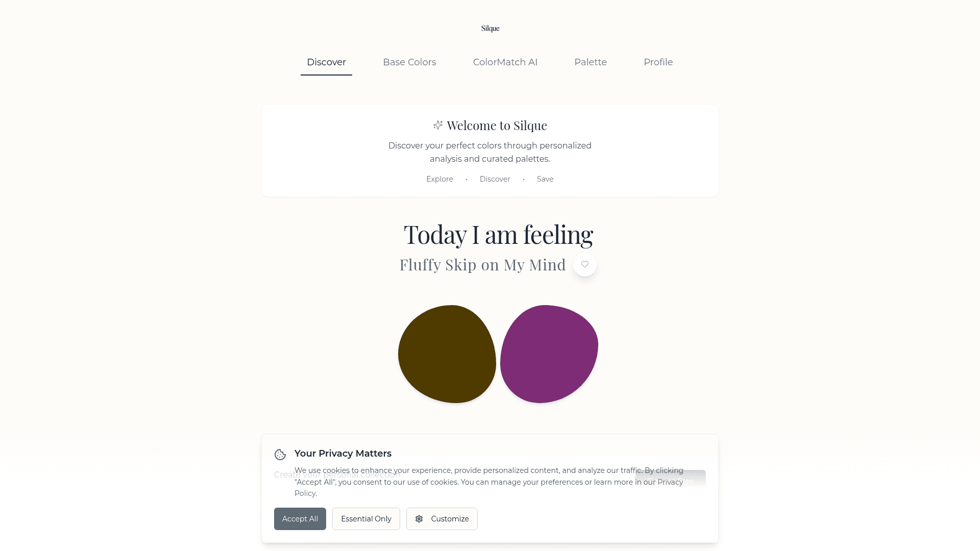980x551 pixels.
Task: Select the purple color blob
Action: click(549, 354)
